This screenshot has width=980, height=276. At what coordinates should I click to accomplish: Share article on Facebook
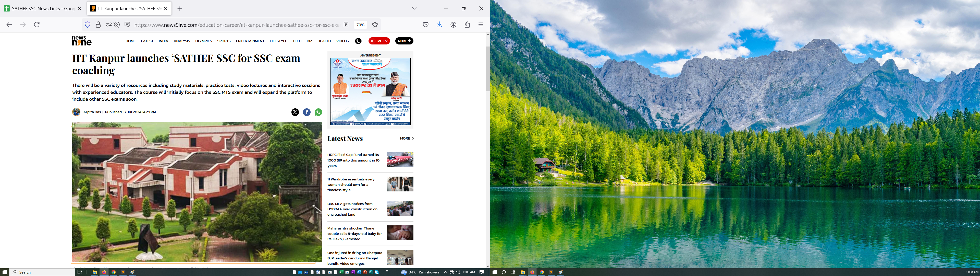307,112
